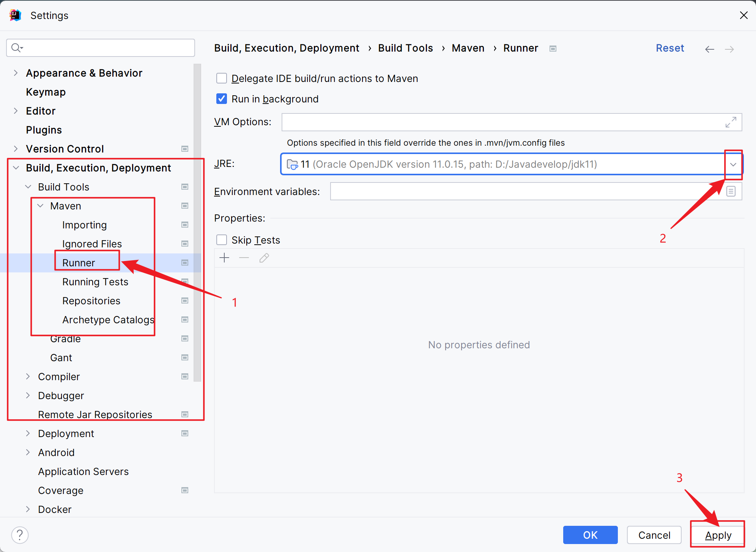Click the Reset link
Screen dimensions: 756x552
pos(670,48)
